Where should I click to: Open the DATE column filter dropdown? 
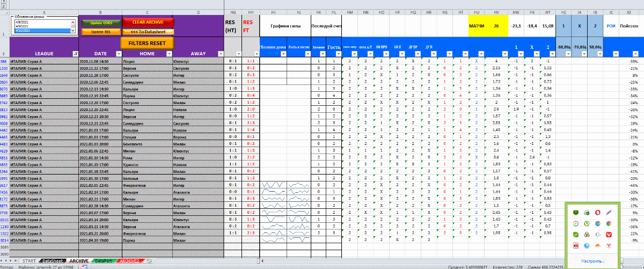pyautogui.click(x=118, y=53)
